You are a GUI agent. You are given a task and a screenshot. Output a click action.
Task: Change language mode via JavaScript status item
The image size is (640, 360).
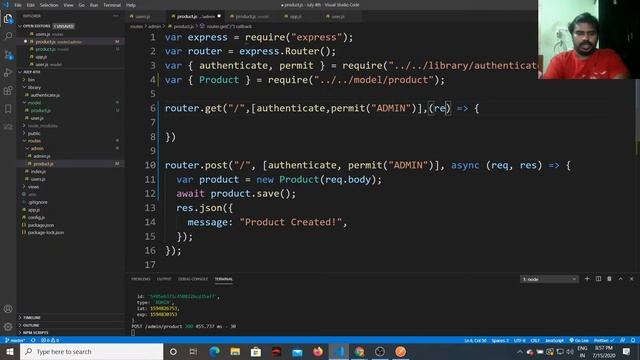point(554,340)
